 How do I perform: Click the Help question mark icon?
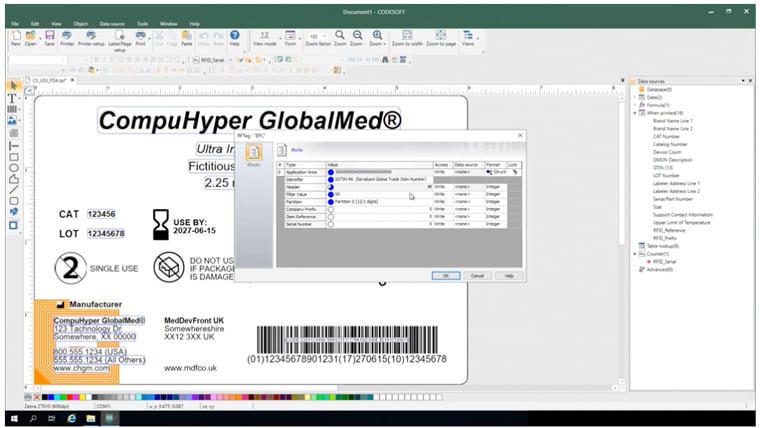[234, 35]
